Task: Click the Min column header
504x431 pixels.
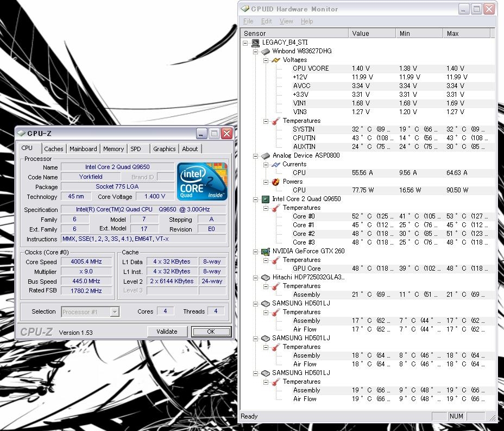Action: pyautogui.click(x=419, y=34)
